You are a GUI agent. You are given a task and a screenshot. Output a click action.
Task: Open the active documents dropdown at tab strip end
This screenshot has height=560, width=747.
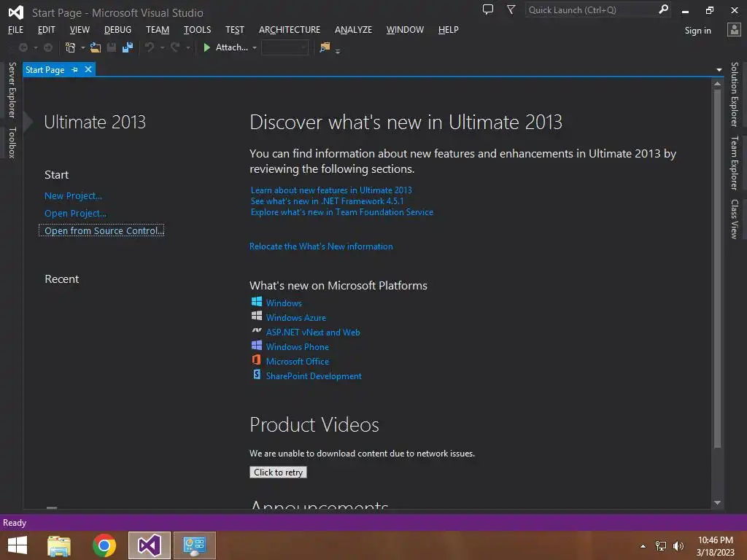[x=719, y=70]
